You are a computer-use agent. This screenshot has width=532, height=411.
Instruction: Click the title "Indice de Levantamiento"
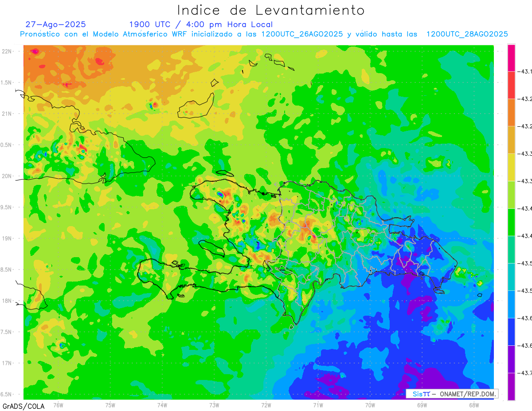pos(271,10)
